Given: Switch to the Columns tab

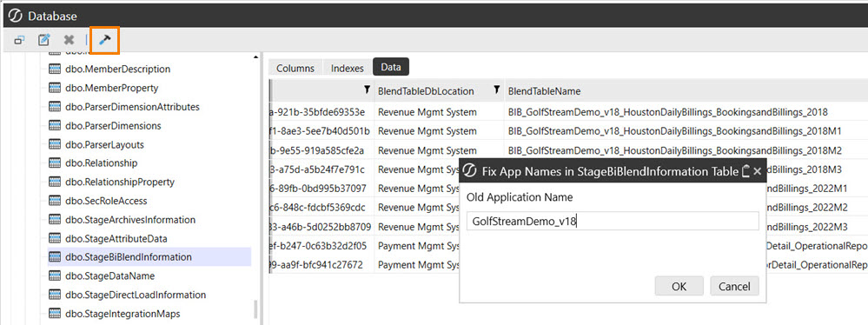Looking at the screenshot, I should (x=295, y=68).
